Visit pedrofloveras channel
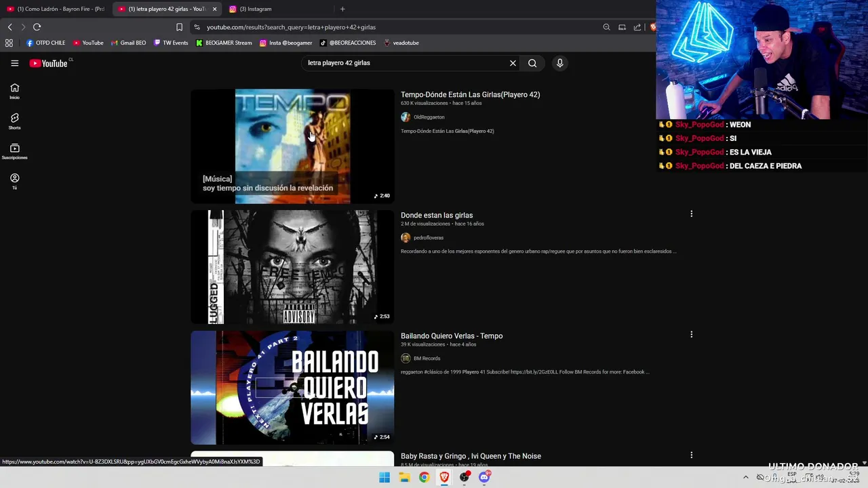868x488 pixels. (429, 238)
